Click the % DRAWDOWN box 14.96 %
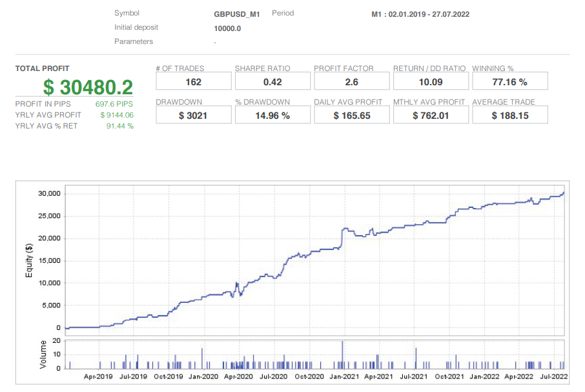Image resolution: width=585 pixels, height=392 pixels. point(272,114)
